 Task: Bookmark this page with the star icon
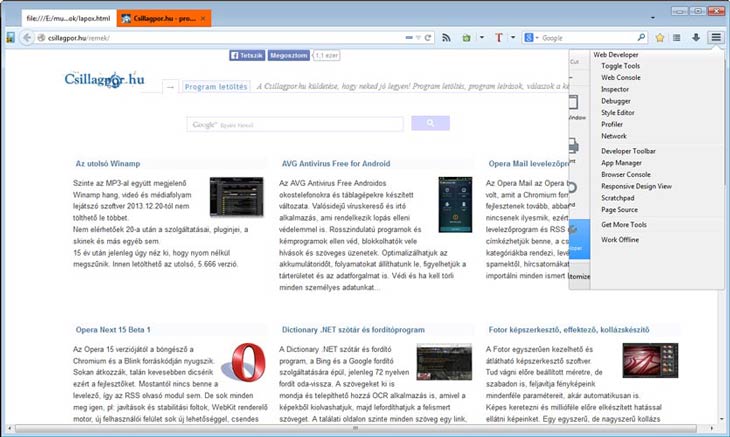(660, 38)
